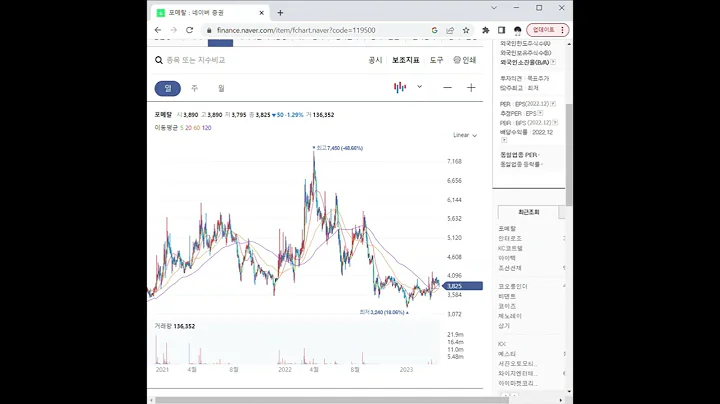The height and width of the screenshot is (404, 720).
Task: Click the candlestick chart type icon
Action: click(400, 87)
